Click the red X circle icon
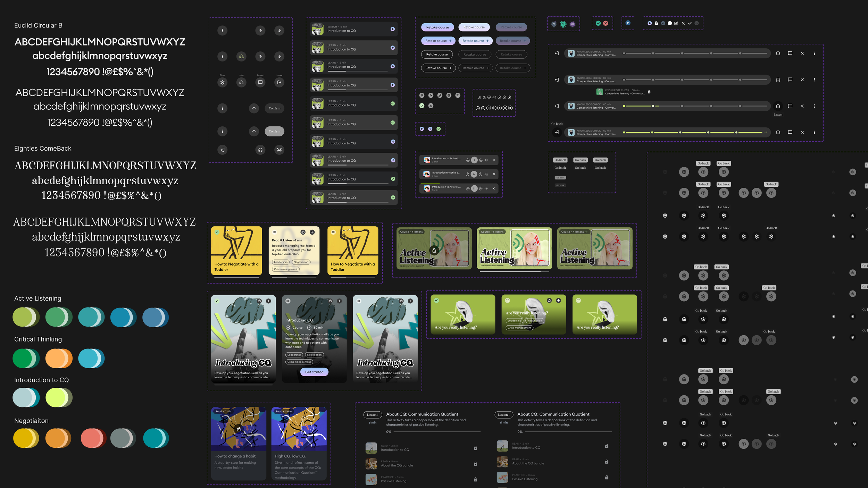Image resolution: width=868 pixels, height=488 pixels. [x=606, y=23]
